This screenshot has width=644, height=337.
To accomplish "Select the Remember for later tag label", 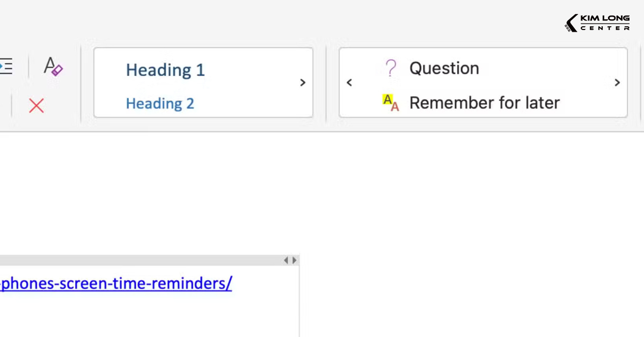I will click(x=484, y=102).
